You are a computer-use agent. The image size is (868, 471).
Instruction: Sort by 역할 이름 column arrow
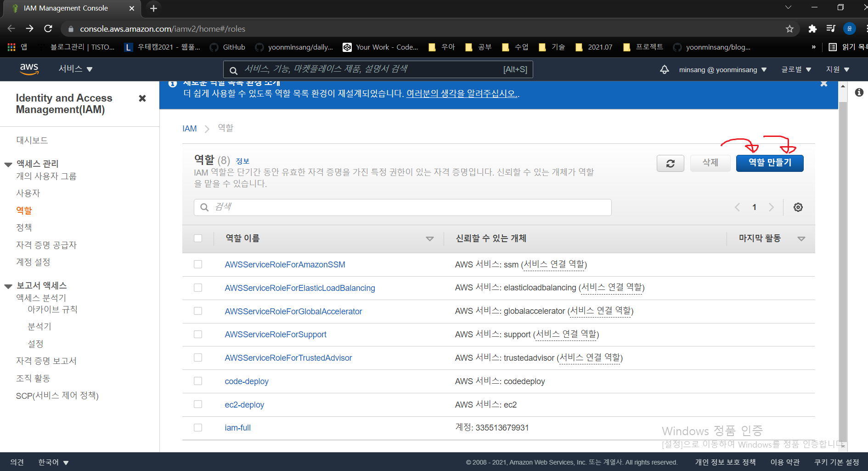click(430, 239)
